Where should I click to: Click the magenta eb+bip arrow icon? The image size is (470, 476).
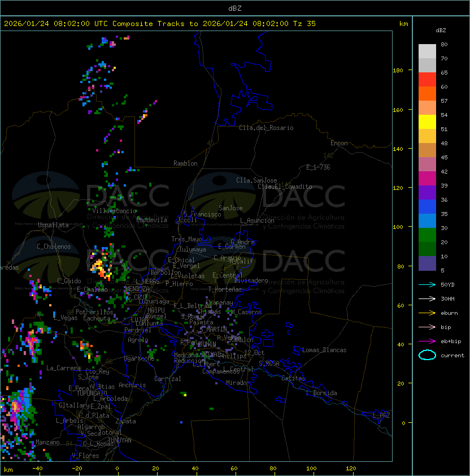(x=427, y=341)
